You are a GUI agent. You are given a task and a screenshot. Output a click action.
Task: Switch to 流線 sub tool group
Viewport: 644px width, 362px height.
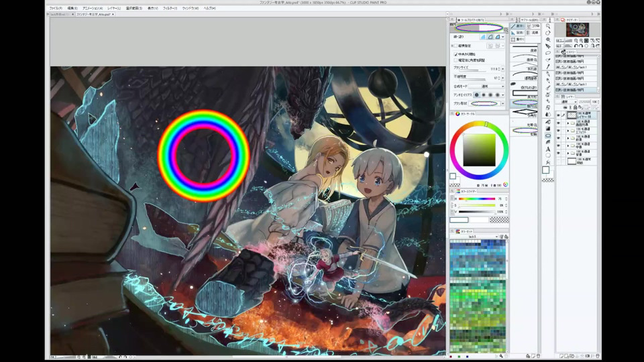click(x=533, y=33)
